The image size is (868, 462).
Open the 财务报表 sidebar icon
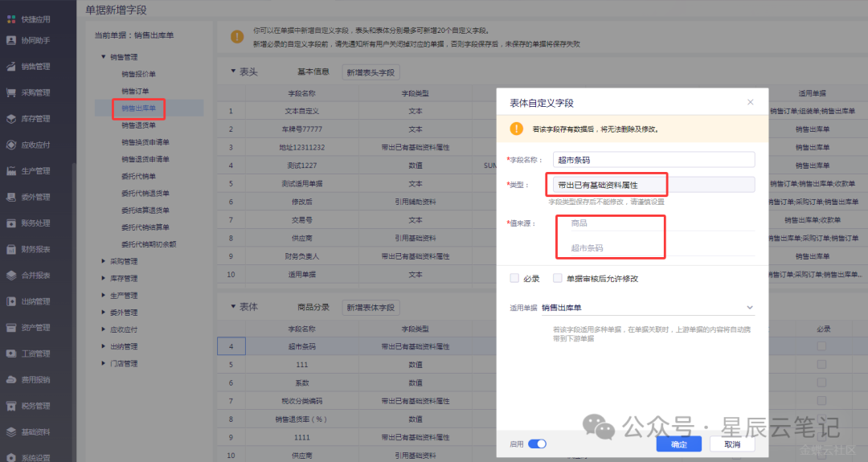point(11,249)
